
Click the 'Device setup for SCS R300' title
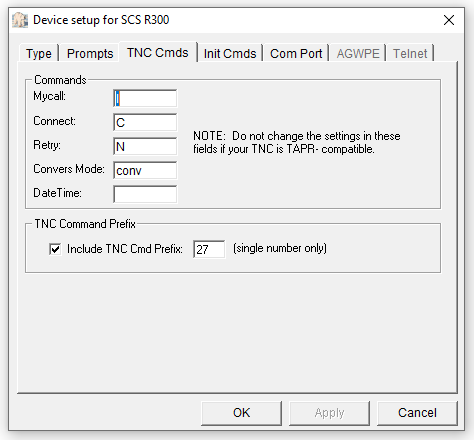[x=101, y=20]
